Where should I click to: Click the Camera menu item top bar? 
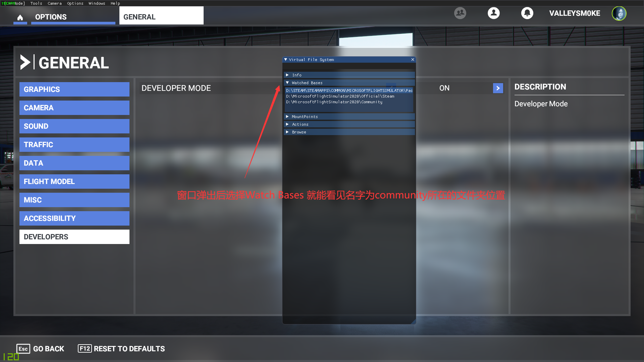[x=54, y=4]
